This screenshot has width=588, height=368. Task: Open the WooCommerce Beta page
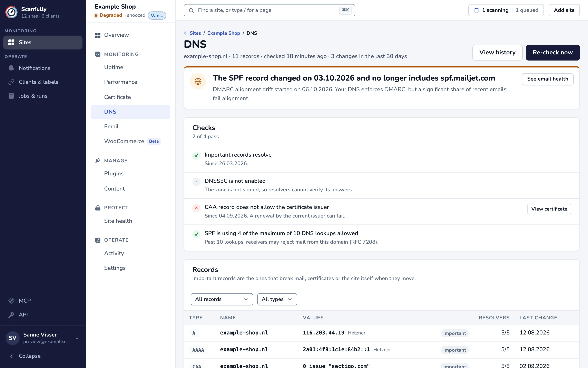click(130, 141)
